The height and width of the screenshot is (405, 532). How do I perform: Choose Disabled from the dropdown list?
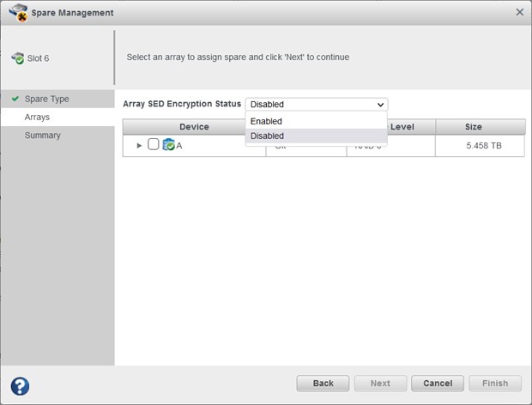tap(317, 136)
